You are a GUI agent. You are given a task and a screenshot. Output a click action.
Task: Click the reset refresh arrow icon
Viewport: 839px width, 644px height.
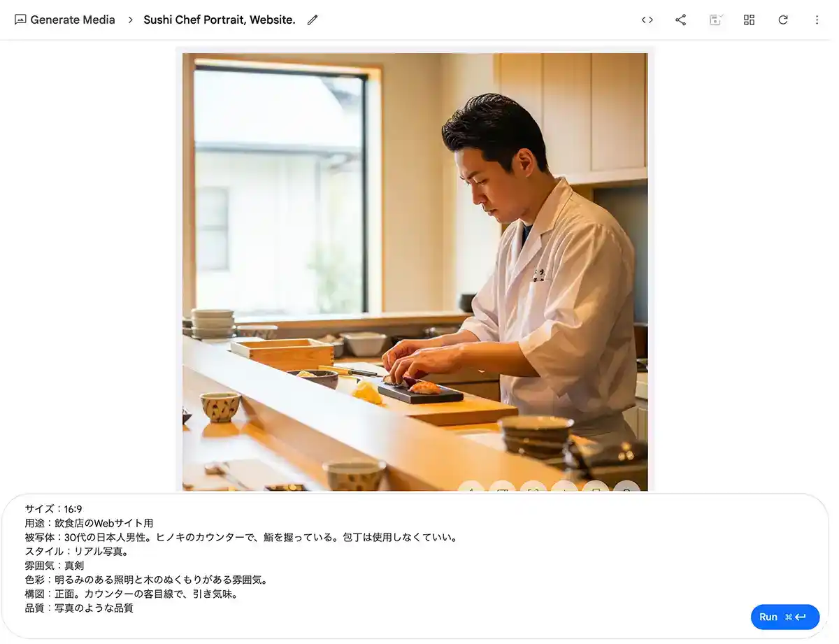(783, 20)
